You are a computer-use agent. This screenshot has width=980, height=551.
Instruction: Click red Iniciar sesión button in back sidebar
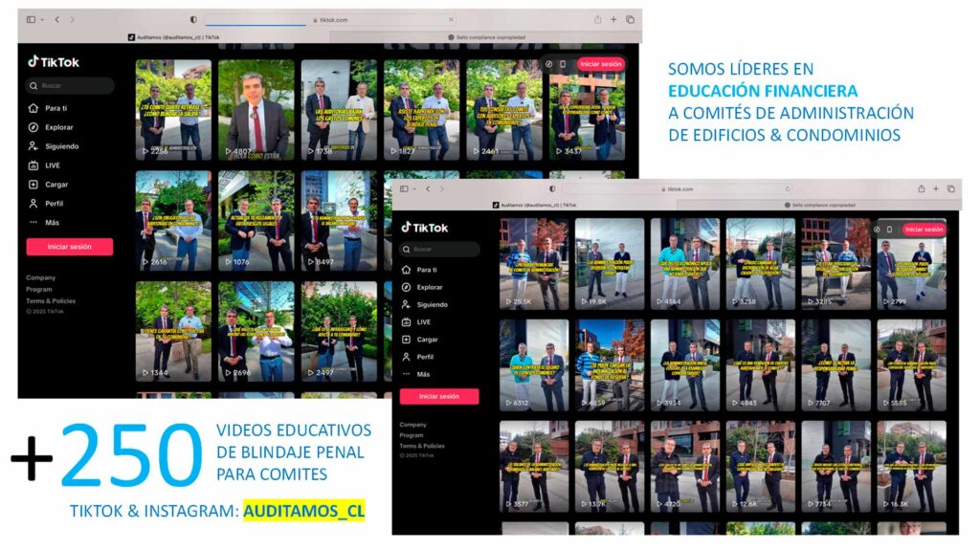69,247
